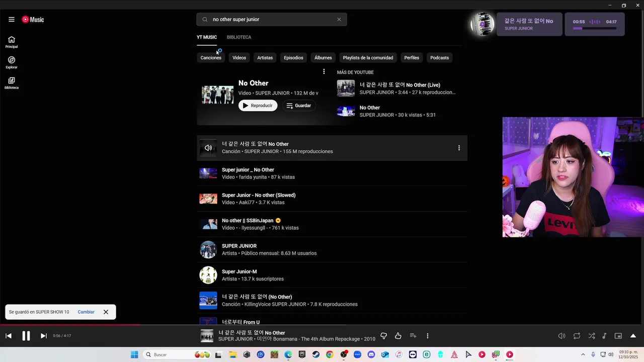Play 'Super Junior - No other (Slowed)'
The height and width of the screenshot is (362, 644).
(x=332, y=199)
